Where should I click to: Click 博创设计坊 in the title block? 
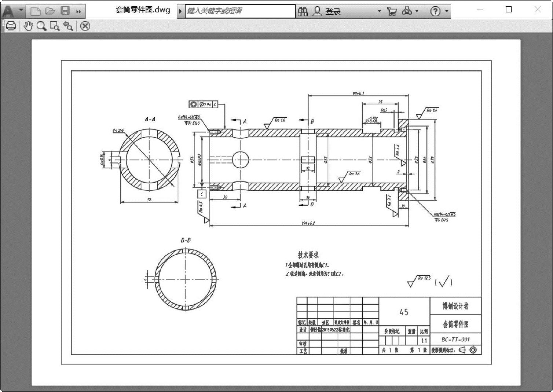(455, 306)
